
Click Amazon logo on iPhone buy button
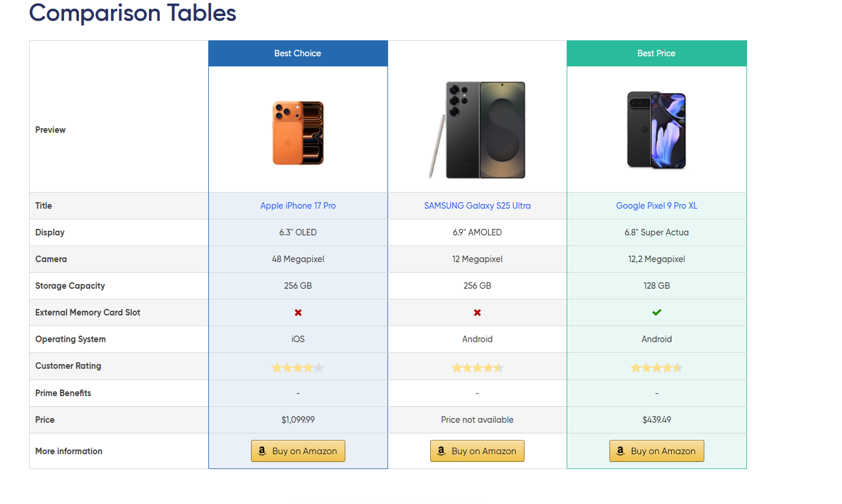tap(262, 451)
